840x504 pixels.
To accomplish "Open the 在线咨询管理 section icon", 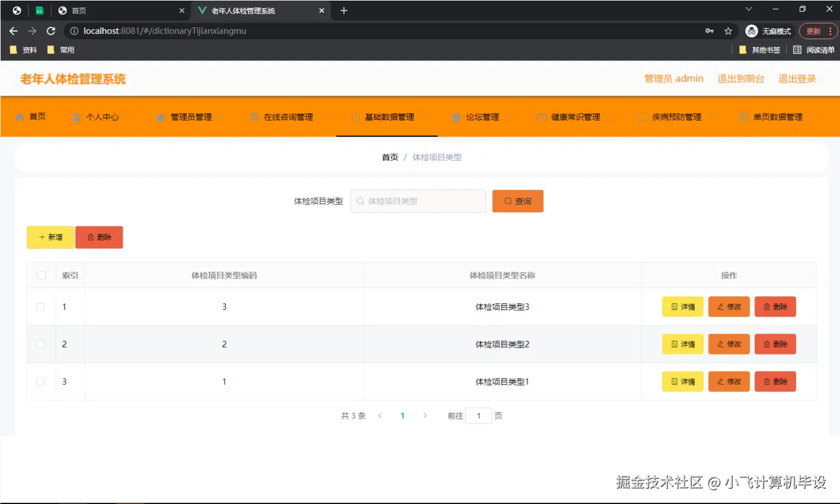I will click(254, 116).
